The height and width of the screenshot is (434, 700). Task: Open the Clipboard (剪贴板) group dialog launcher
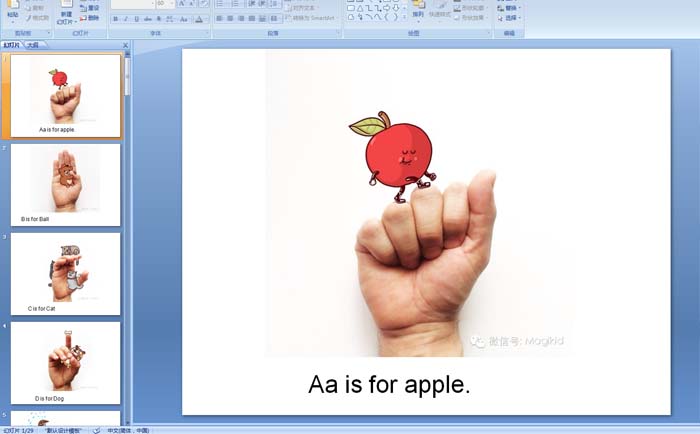[x=49, y=33]
